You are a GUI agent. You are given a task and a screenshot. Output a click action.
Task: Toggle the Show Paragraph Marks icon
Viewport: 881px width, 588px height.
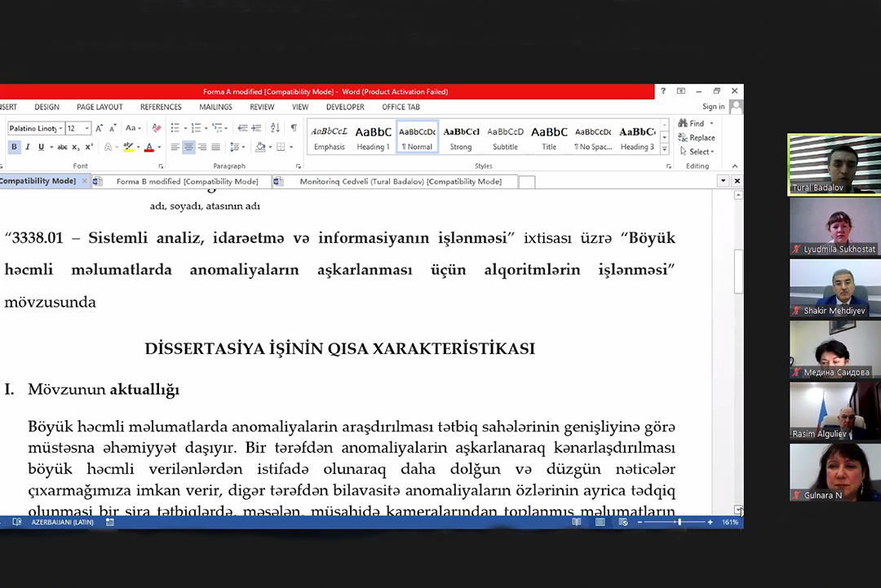click(x=294, y=127)
